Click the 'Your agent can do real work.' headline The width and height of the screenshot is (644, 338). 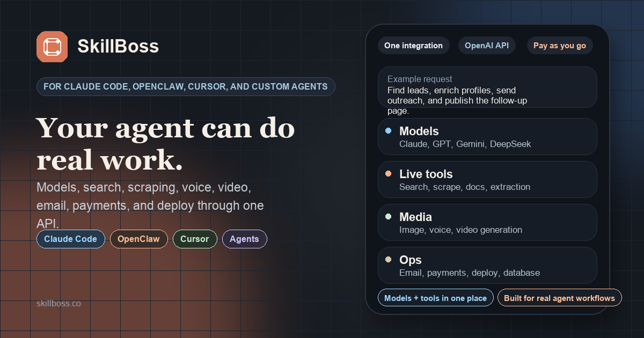pyautogui.click(x=165, y=144)
